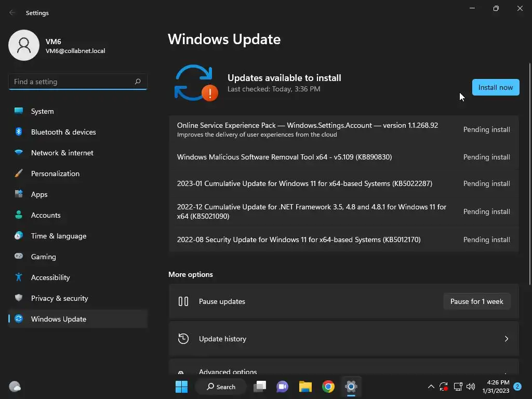Click the Settings gear in taskbar
532x399 pixels.
click(x=351, y=387)
